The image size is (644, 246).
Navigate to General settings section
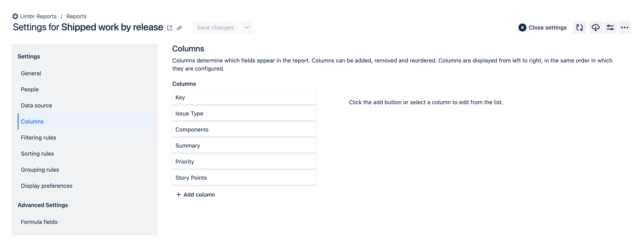(31, 73)
